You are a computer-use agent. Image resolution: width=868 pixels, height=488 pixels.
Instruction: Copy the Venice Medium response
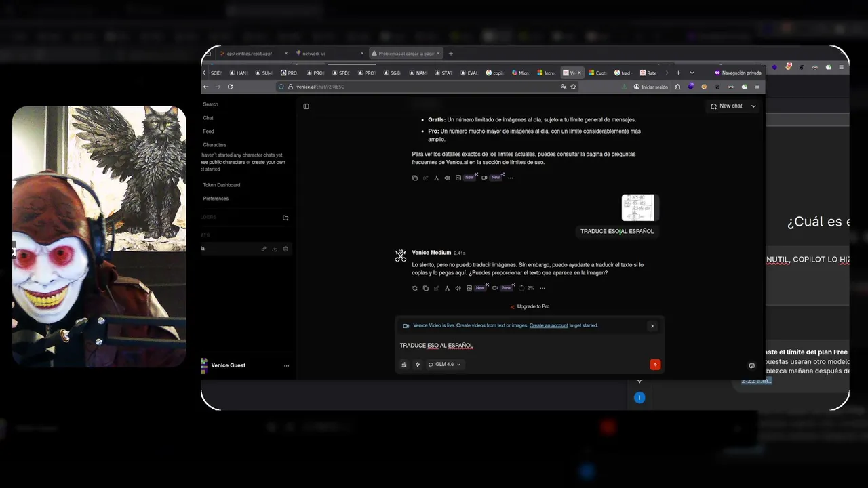click(x=426, y=288)
